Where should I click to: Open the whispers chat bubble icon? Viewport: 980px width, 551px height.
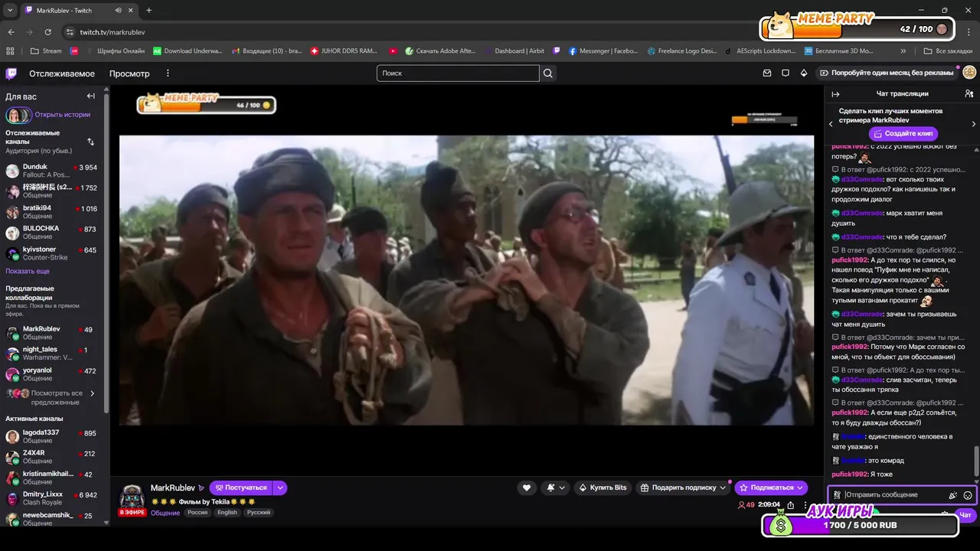pyautogui.click(x=786, y=73)
